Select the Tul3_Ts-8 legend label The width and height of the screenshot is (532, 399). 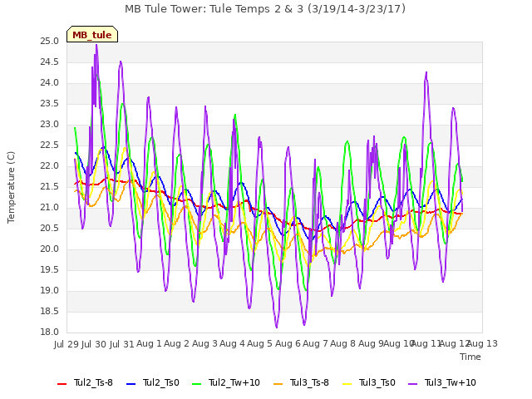[x=309, y=382]
